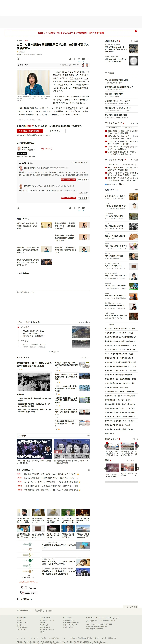Open 注目コメント試し読み chevron link
Screen dimensions: 142x644
pos(80,162)
